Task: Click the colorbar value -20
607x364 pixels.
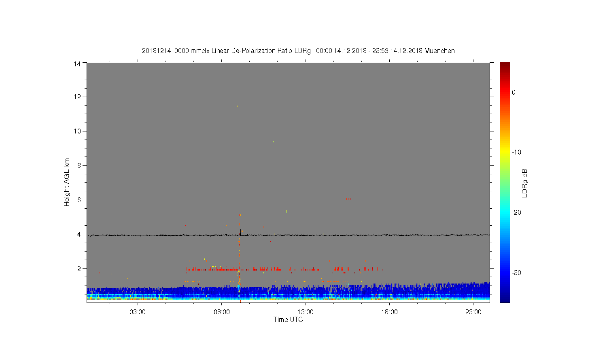Action: [516, 213]
